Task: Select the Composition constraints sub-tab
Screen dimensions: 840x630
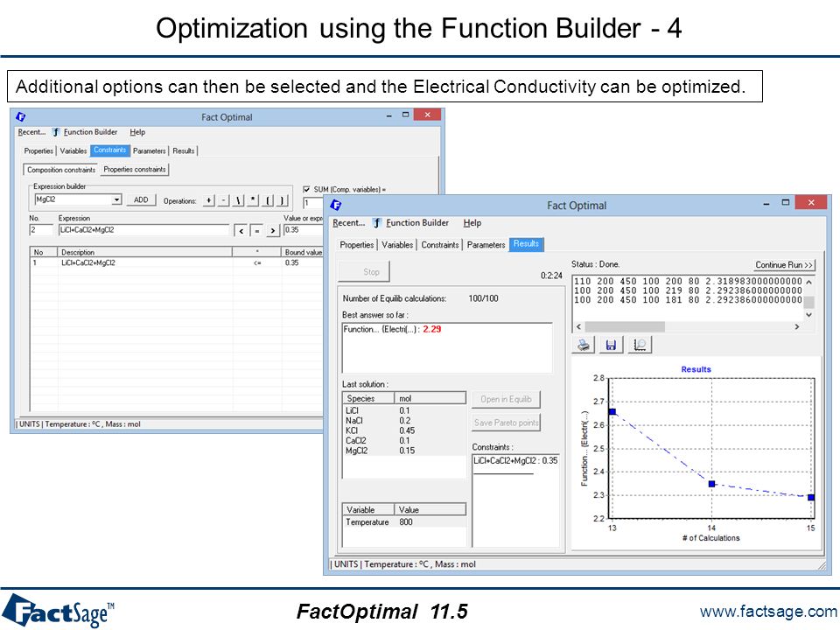Action: (x=60, y=170)
